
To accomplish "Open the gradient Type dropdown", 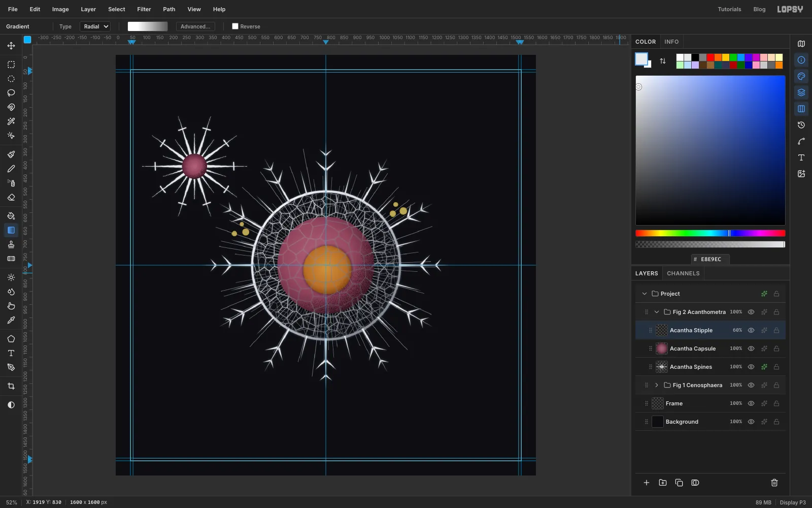I will point(95,26).
